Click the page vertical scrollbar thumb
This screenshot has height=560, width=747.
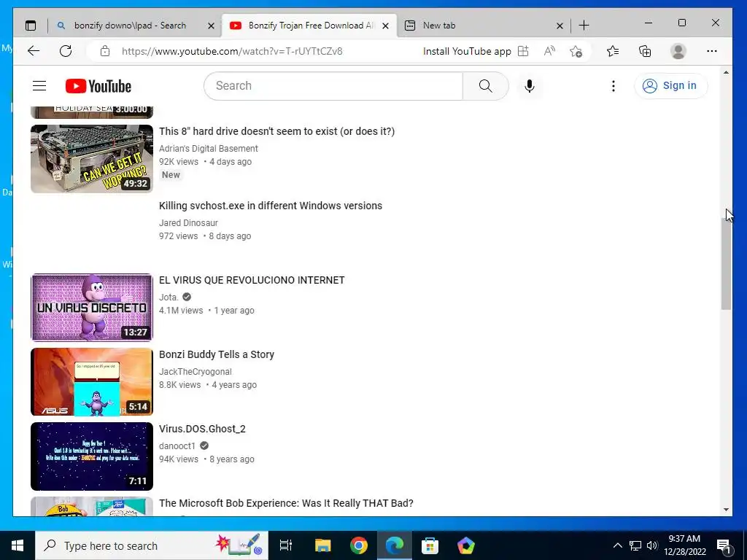point(726,265)
